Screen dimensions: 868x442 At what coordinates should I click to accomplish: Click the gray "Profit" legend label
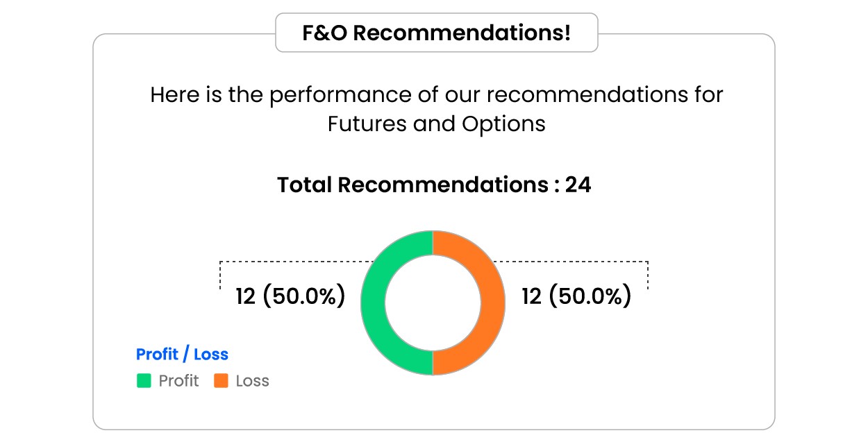(178, 381)
